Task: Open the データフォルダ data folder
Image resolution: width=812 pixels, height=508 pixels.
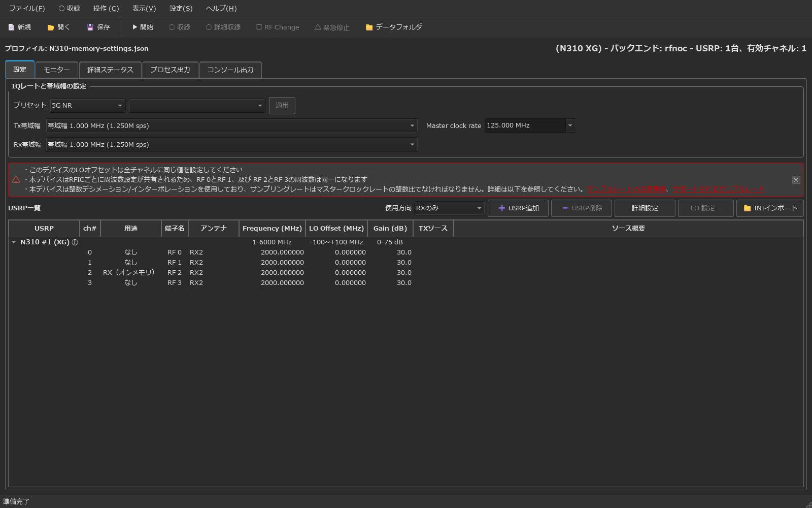Action: [x=394, y=27]
